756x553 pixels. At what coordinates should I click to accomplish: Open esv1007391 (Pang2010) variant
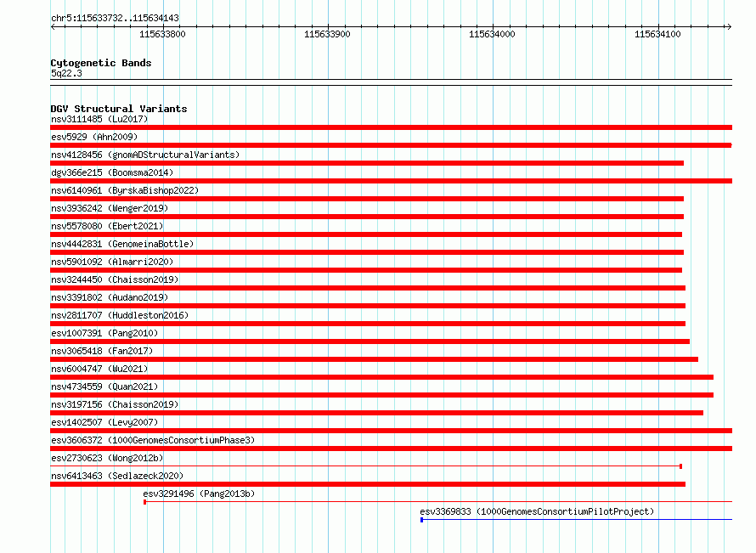(x=104, y=333)
